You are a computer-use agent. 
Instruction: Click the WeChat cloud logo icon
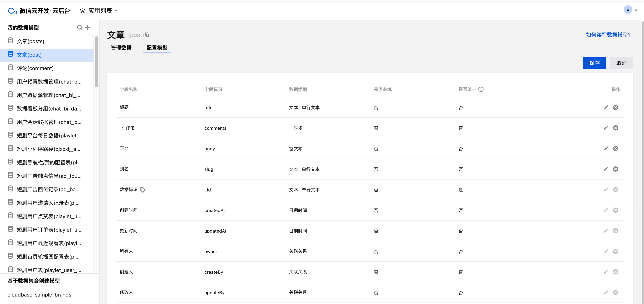13,11
